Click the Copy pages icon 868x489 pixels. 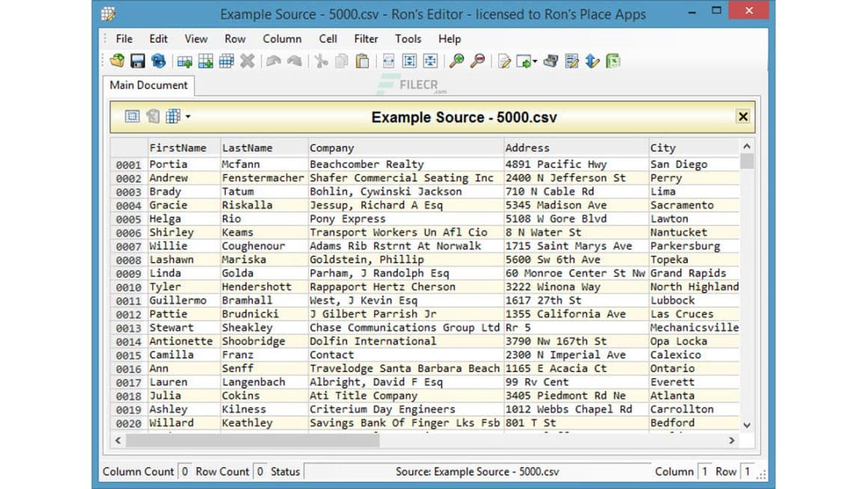[341, 61]
